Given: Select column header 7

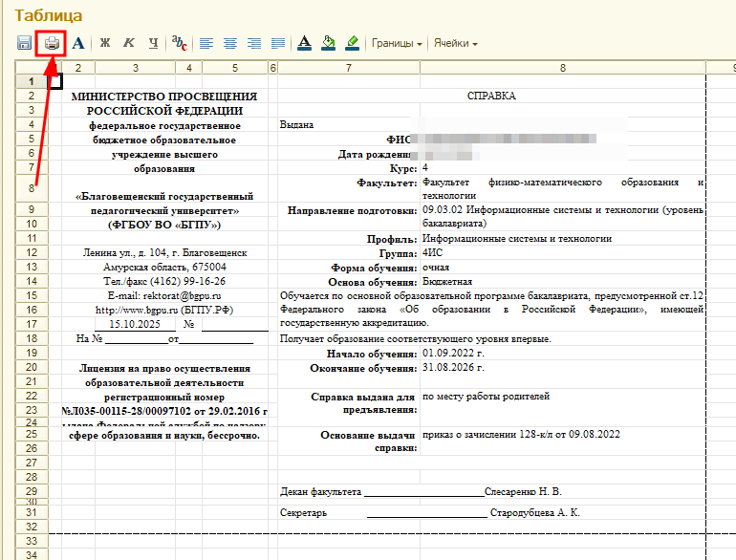Looking at the screenshot, I should click(x=348, y=67).
